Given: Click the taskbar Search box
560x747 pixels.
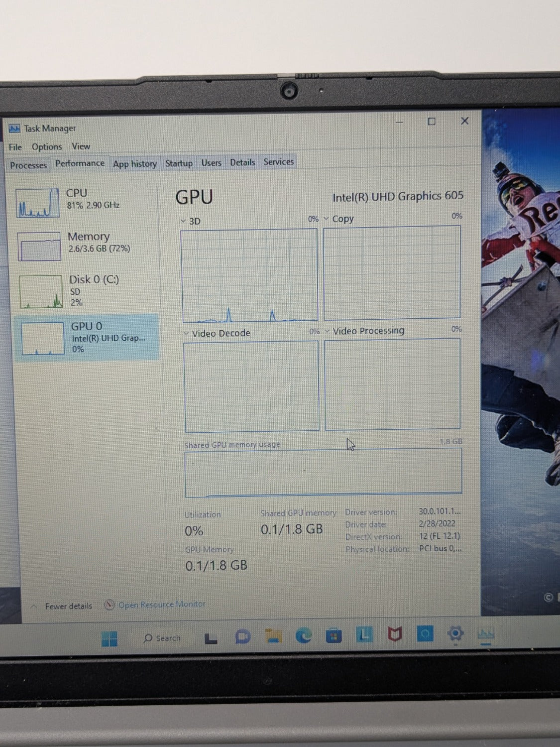Looking at the screenshot, I should [163, 638].
